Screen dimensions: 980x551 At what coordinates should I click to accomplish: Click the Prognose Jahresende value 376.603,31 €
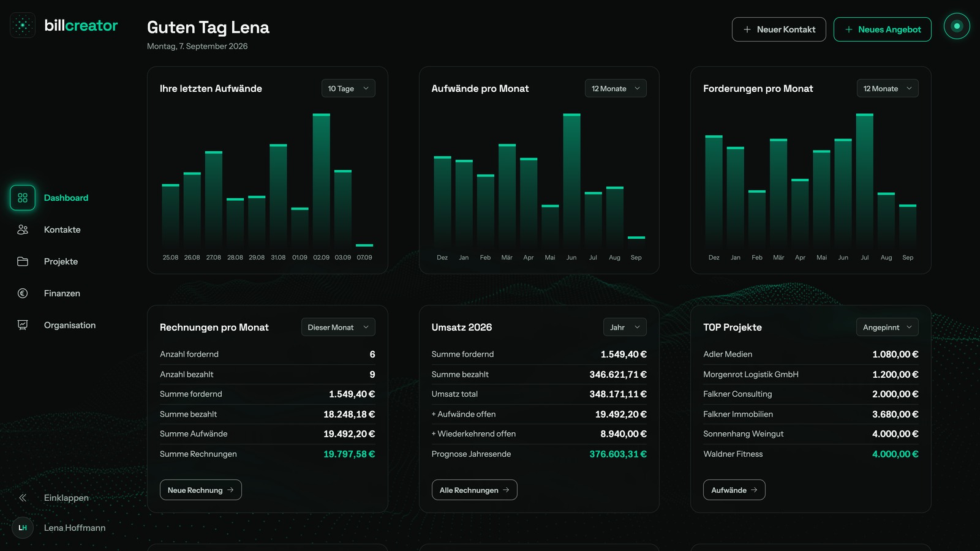pyautogui.click(x=618, y=454)
